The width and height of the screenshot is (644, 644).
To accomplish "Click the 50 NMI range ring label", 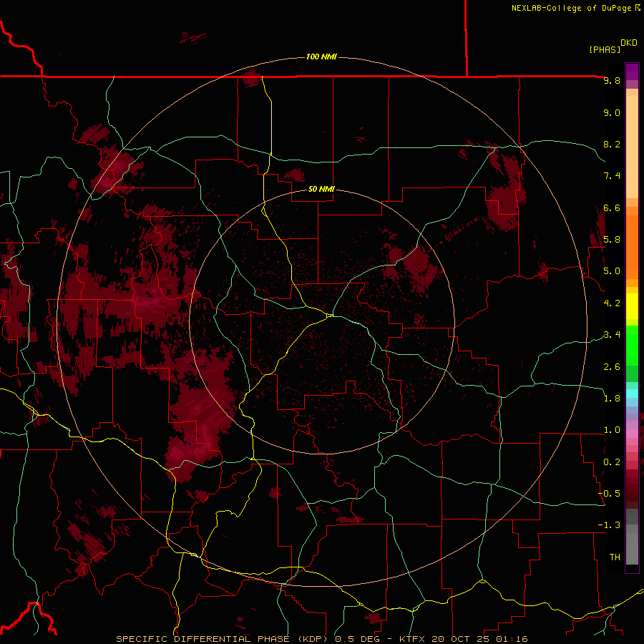I will (321, 189).
